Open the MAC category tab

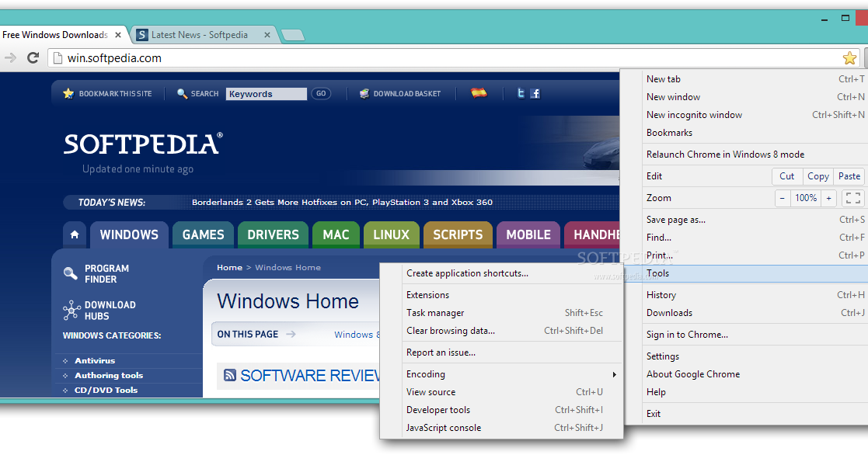coord(336,234)
